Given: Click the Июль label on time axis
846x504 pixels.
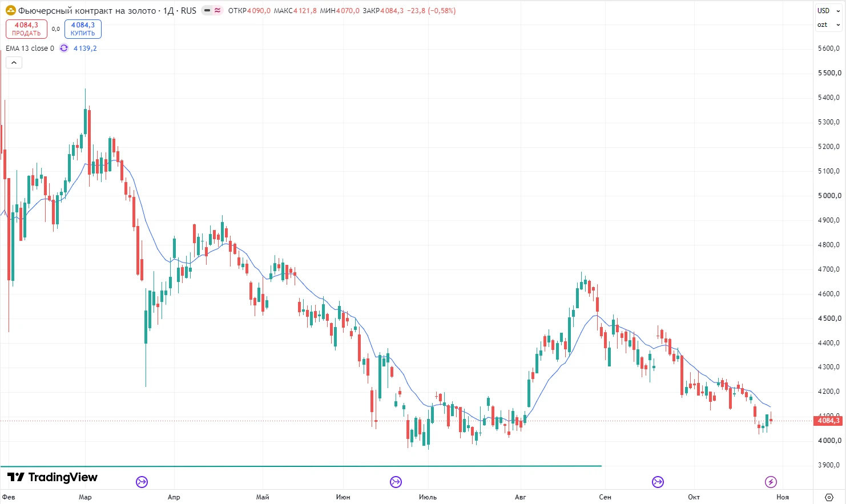Looking at the screenshot, I should 428,497.
